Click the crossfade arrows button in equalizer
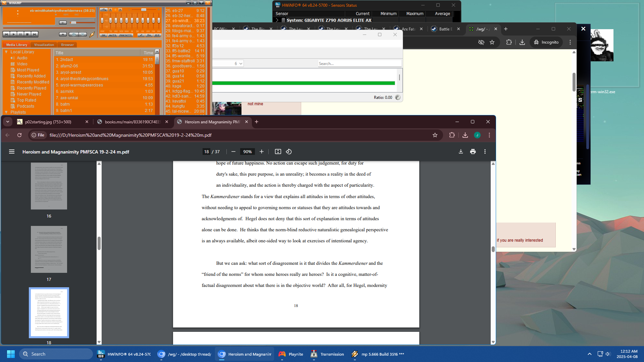 click(x=104, y=10)
